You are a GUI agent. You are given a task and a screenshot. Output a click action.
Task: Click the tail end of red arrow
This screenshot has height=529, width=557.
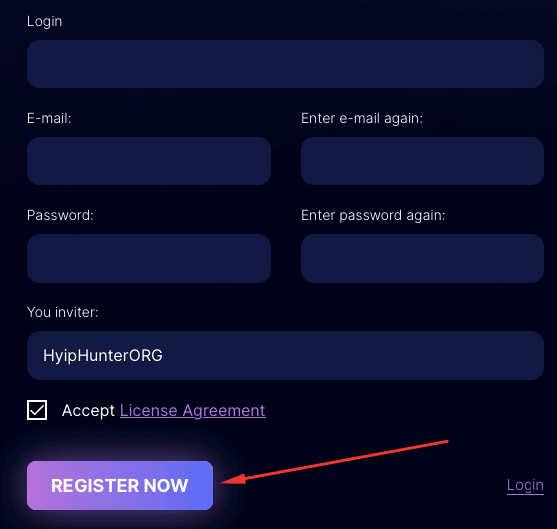coord(446,442)
